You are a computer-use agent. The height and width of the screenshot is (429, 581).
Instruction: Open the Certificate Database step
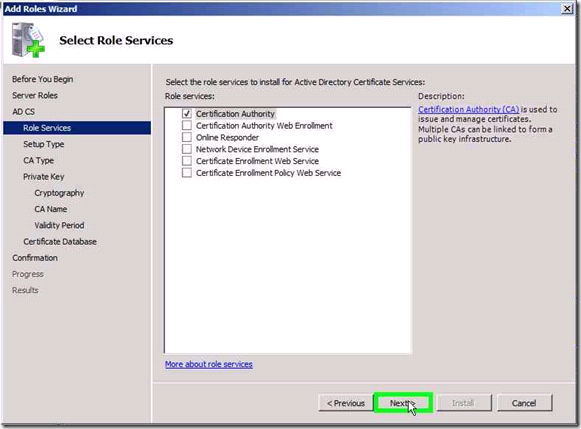[x=60, y=242]
